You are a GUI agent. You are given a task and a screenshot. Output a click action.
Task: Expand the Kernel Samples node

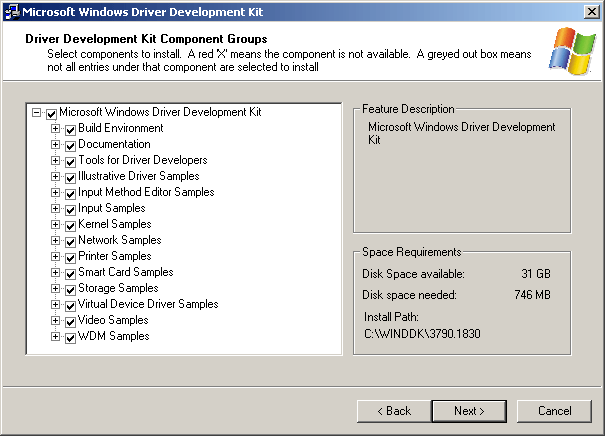point(55,225)
